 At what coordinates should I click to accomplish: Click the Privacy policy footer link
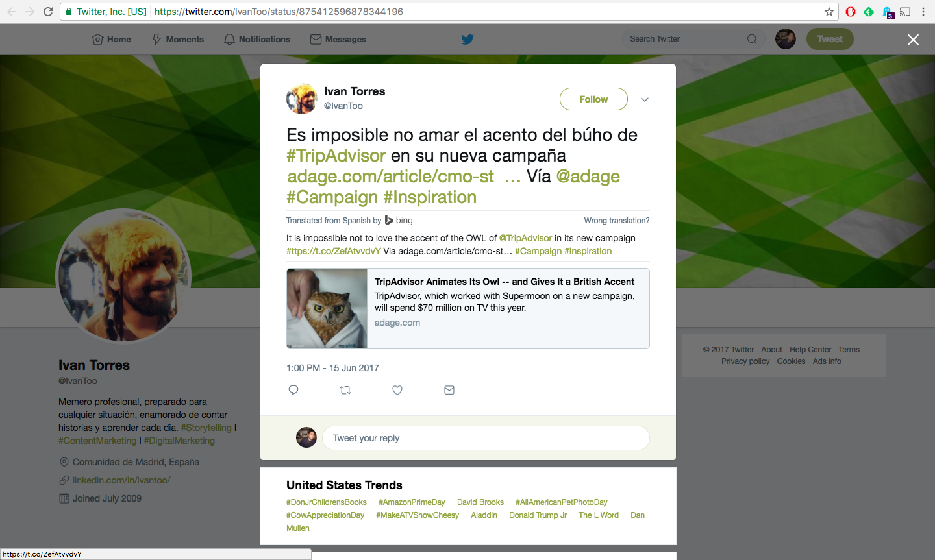tap(745, 361)
